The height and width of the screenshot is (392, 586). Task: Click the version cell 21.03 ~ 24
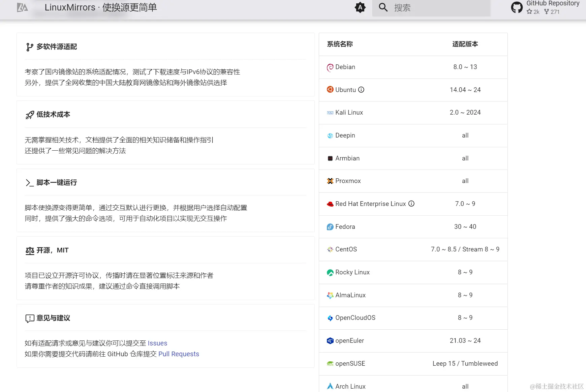point(465,340)
